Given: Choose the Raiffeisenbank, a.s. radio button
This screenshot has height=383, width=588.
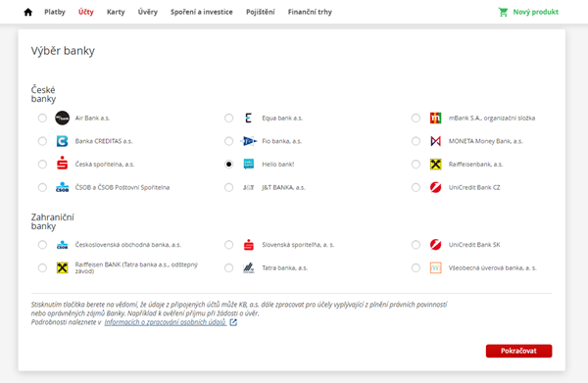Looking at the screenshot, I should click(416, 165).
